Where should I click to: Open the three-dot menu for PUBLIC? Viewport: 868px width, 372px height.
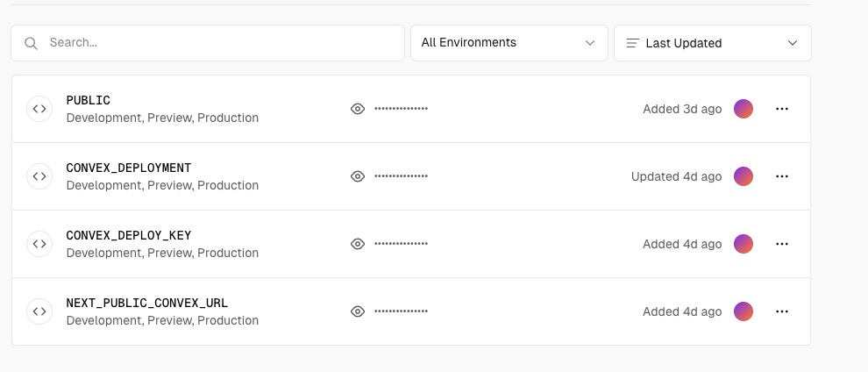pos(782,109)
